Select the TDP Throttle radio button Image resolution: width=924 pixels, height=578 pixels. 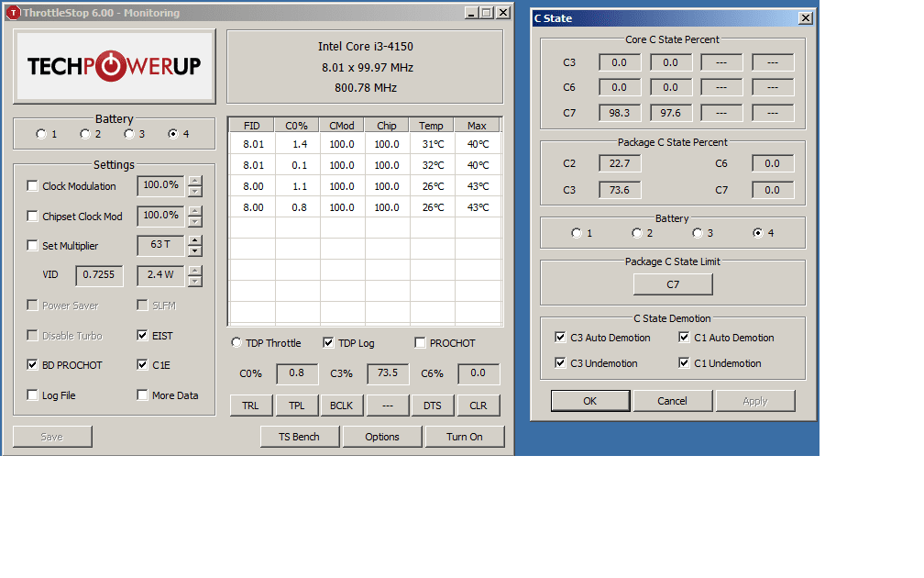[236, 342]
